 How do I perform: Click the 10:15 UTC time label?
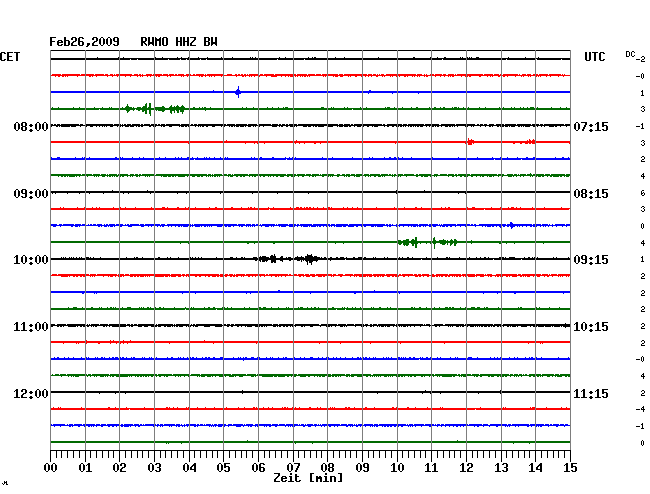[591, 327]
